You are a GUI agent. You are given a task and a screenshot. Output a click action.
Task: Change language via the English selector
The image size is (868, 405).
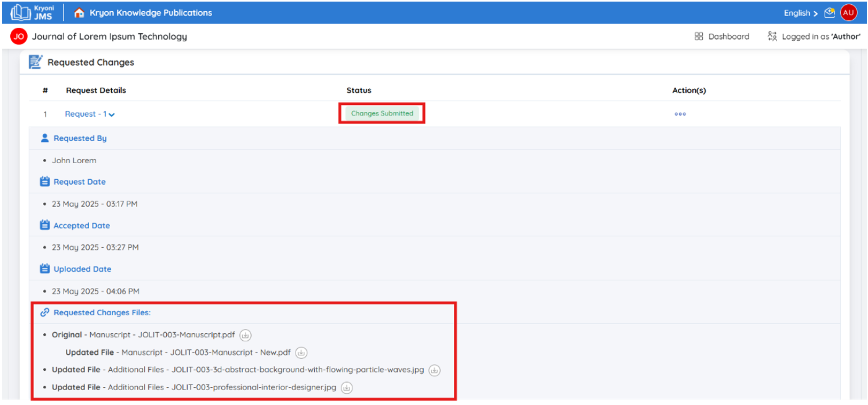(801, 13)
